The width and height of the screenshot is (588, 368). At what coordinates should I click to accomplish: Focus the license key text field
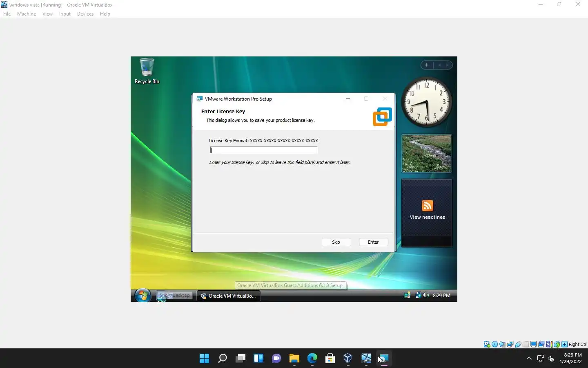click(263, 150)
